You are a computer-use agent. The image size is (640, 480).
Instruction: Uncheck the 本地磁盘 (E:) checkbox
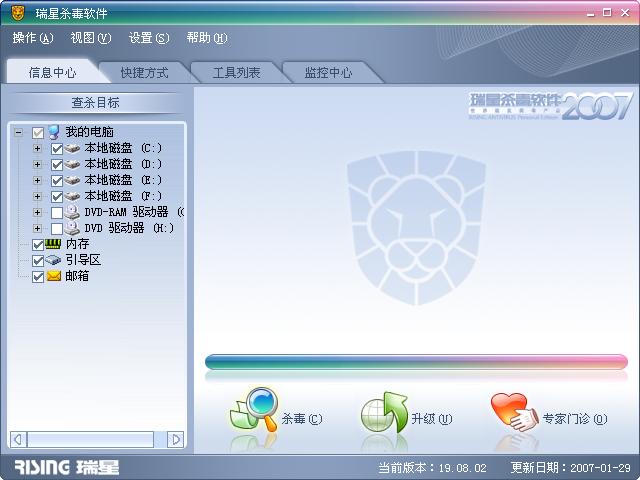click(57, 180)
